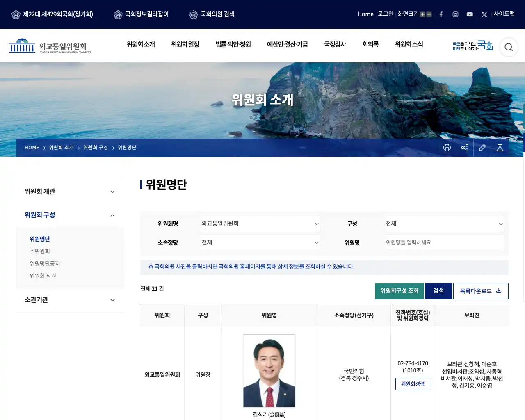Open the 회의록 main menu
525x420 pixels.
370,44
